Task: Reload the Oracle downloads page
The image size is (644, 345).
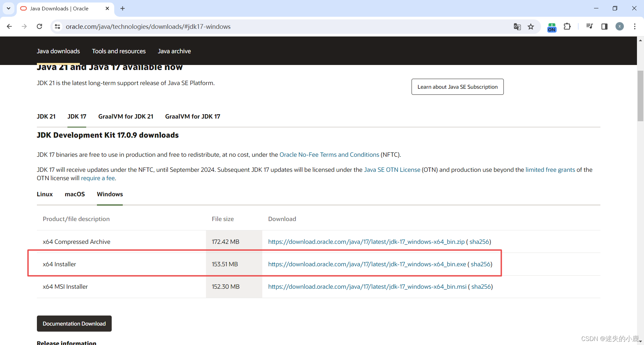Action: (39, 26)
